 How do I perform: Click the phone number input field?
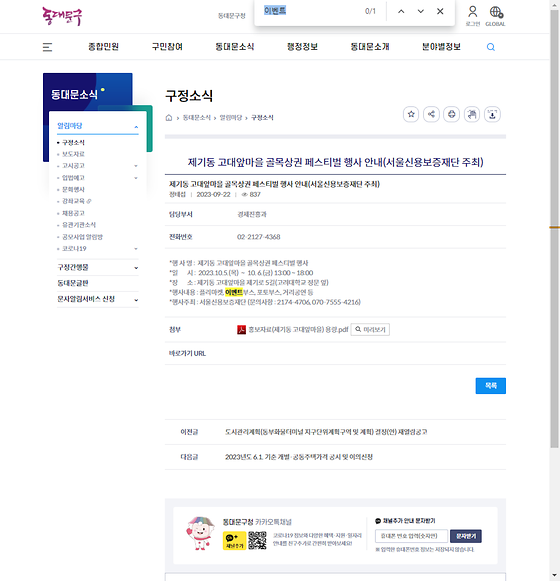coord(411,536)
